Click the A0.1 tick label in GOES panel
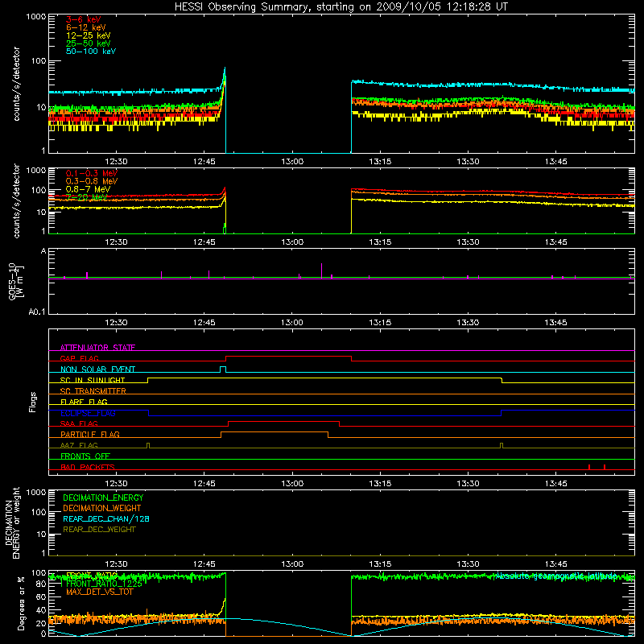The image size is (644, 644). point(37,312)
